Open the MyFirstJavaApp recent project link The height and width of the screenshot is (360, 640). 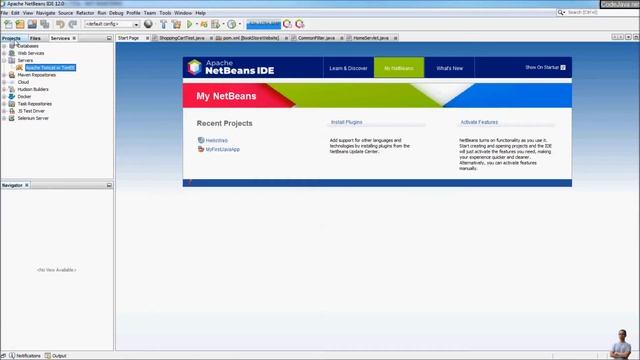[x=222, y=149]
